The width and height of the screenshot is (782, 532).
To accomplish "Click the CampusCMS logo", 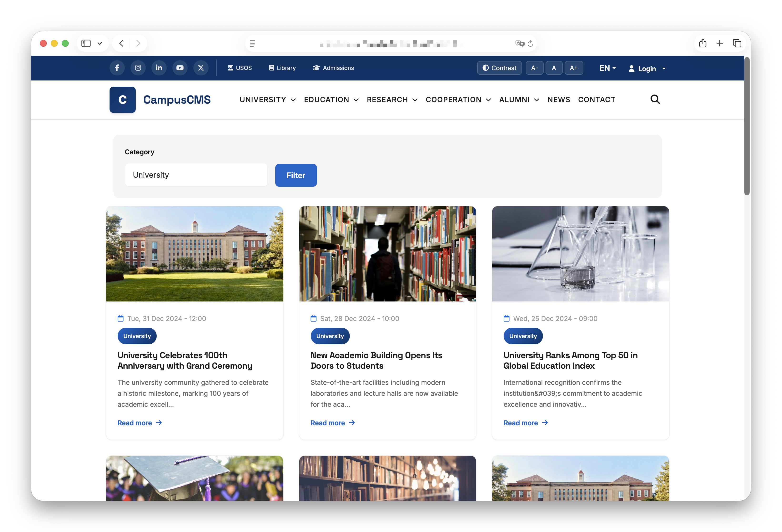I will click(x=160, y=100).
